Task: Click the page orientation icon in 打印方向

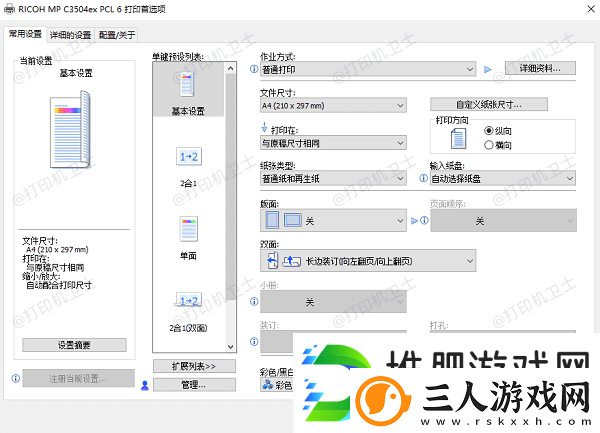Action: pos(458,138)
